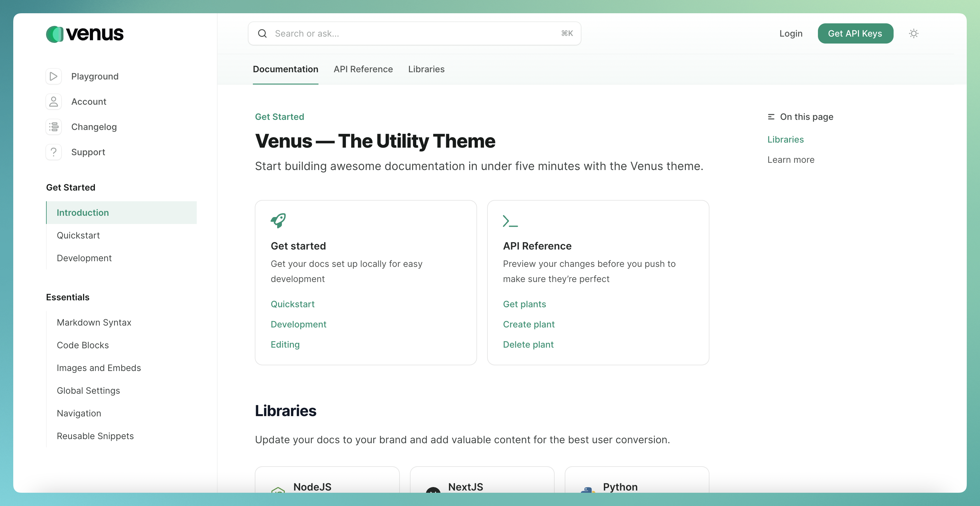Click the Account person icon
This screenshot has height=506, width=980.
[x=54, y=102]
